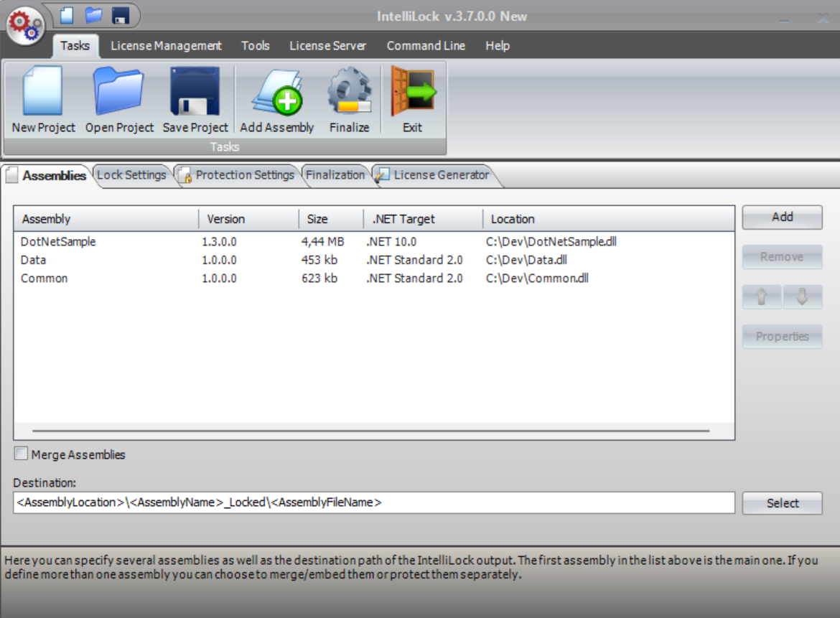Click the Add button beside the list
840x618 pixels.
pos(782,217)
